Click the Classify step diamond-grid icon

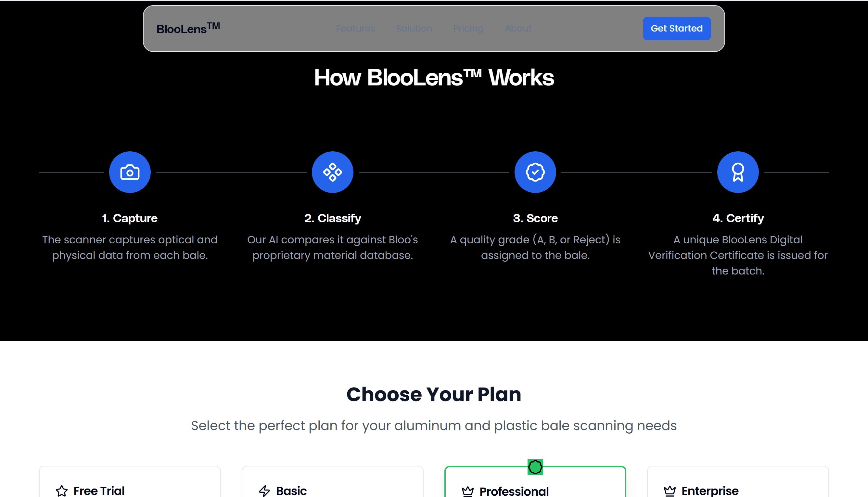click(x=332, y=172)
